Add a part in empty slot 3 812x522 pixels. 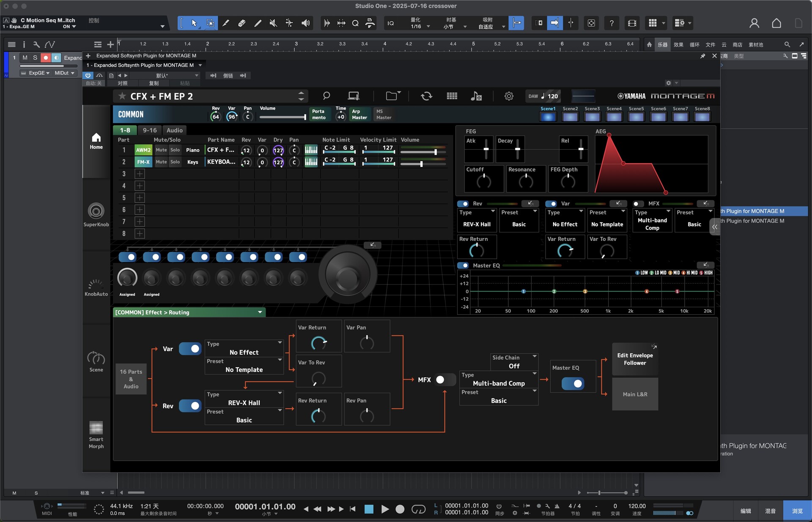[x=139, y=174]
